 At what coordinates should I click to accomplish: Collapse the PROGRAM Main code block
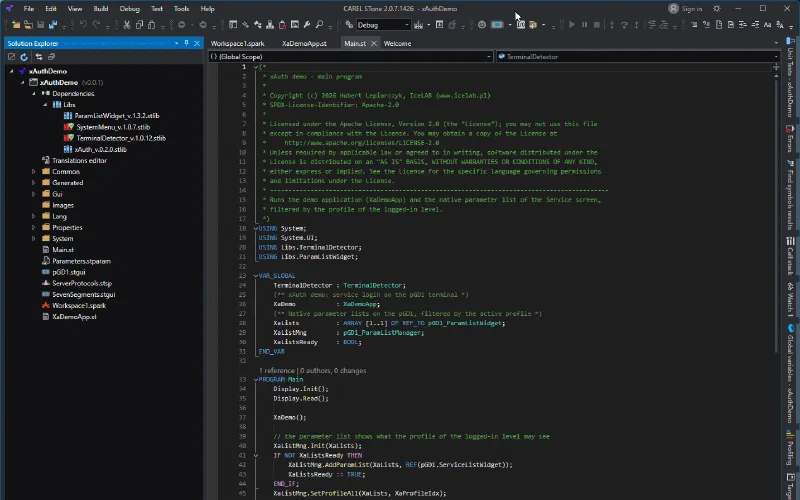tap(256, 380)
